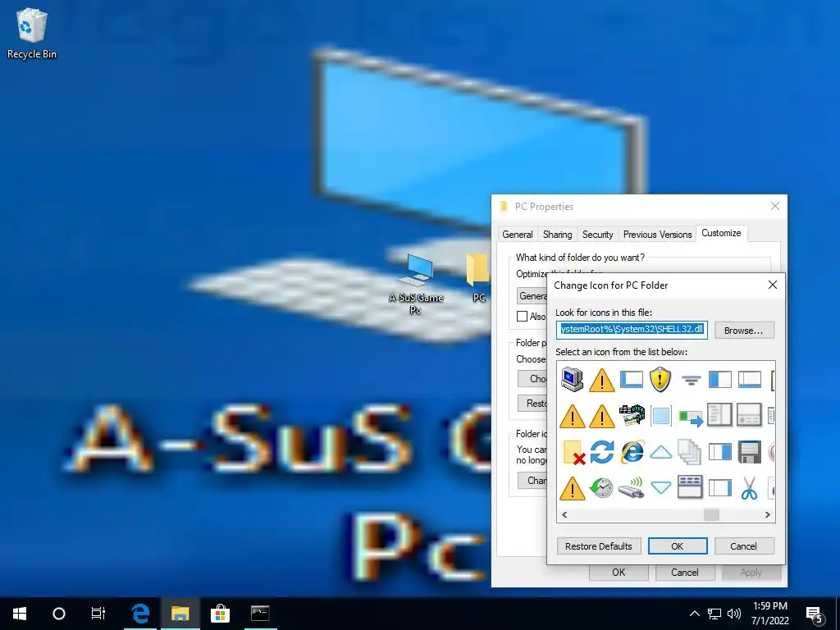840x630 pixels.
Task: Open Action Center notifications icon
Action: pyautogui.click(x=815, y=615)
